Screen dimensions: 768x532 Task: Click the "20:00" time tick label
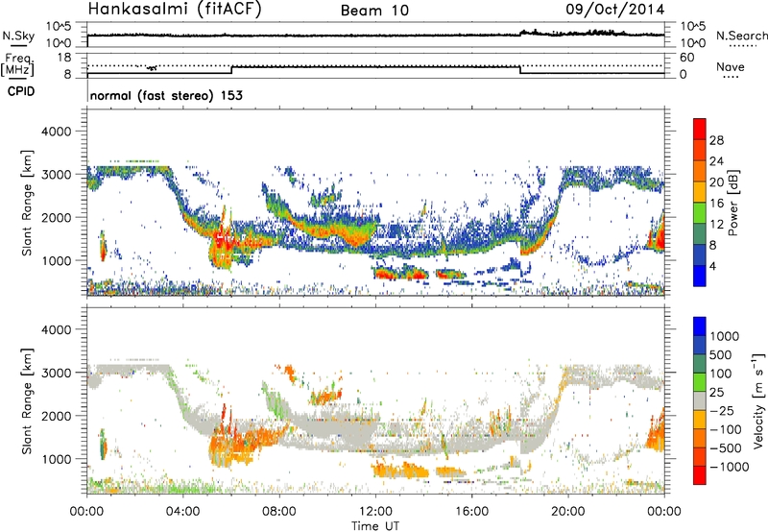click(568, 512)
